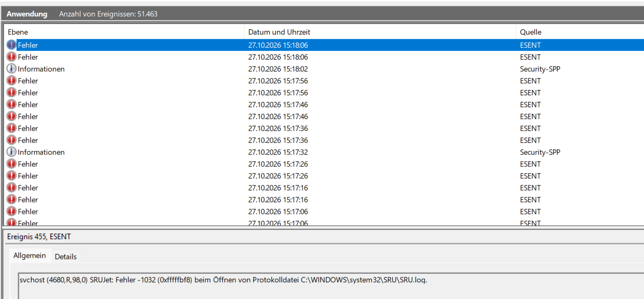Click the event description text box
Screen dimensions: 644x299
click(x=331, y=286)
